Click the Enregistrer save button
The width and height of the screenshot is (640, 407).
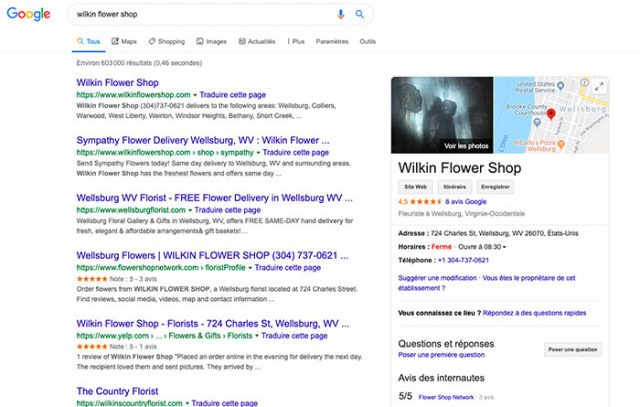495,187
